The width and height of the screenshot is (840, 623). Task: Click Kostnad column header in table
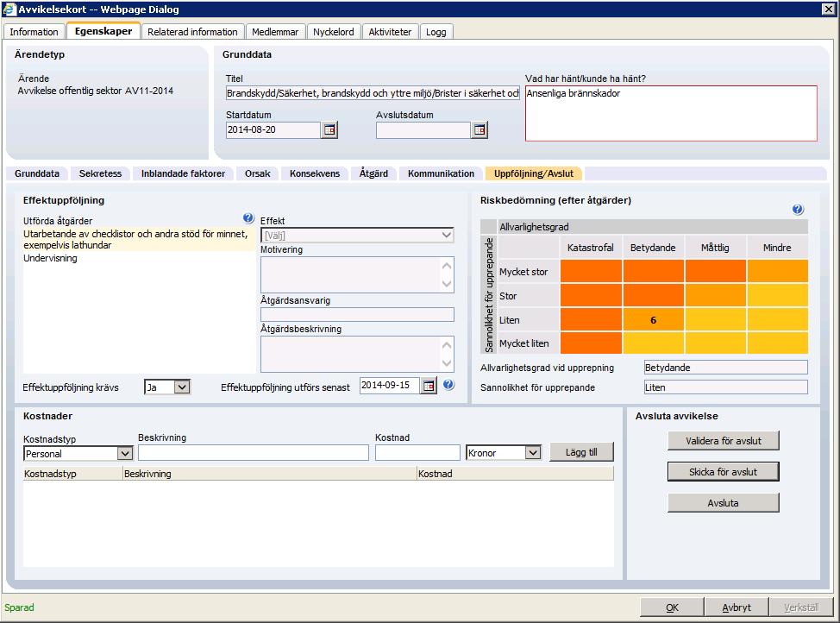pos(516,474)
